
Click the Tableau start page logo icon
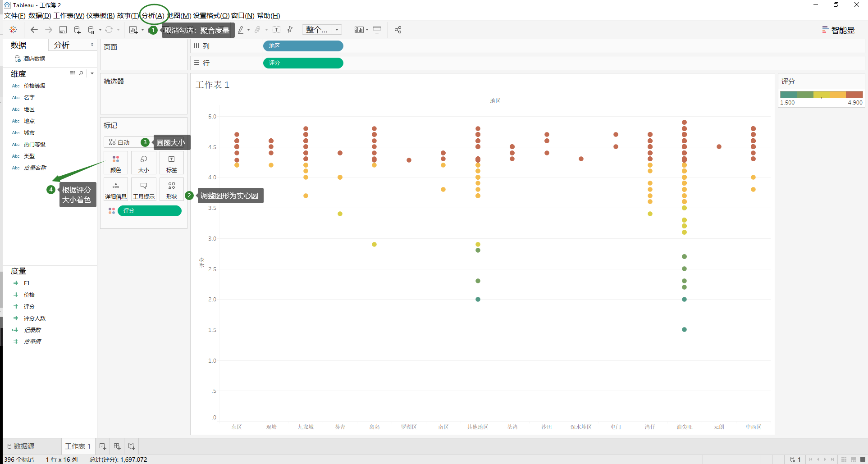(14, 30)
